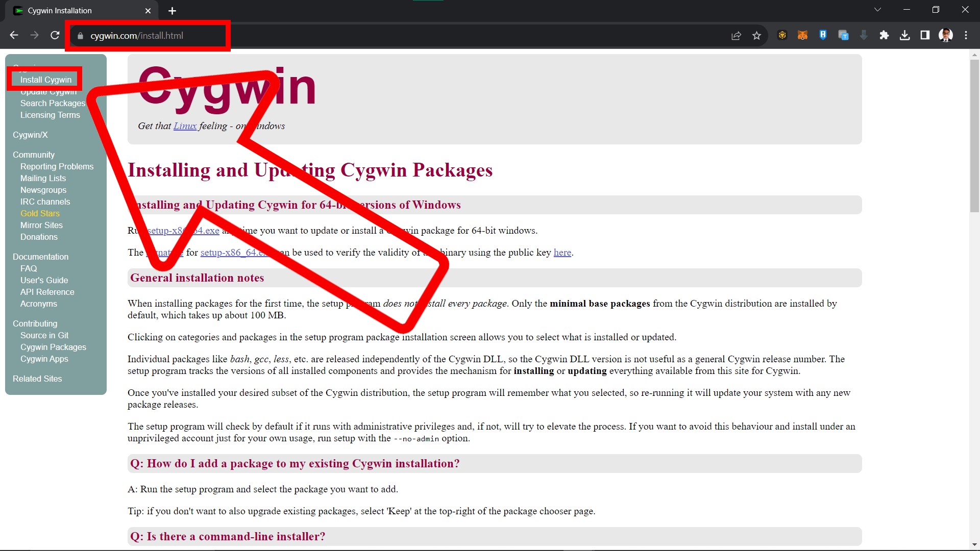Viewport: 980px width, 551px height.
Task: Click the browser download icon
Action: [904, 36]
